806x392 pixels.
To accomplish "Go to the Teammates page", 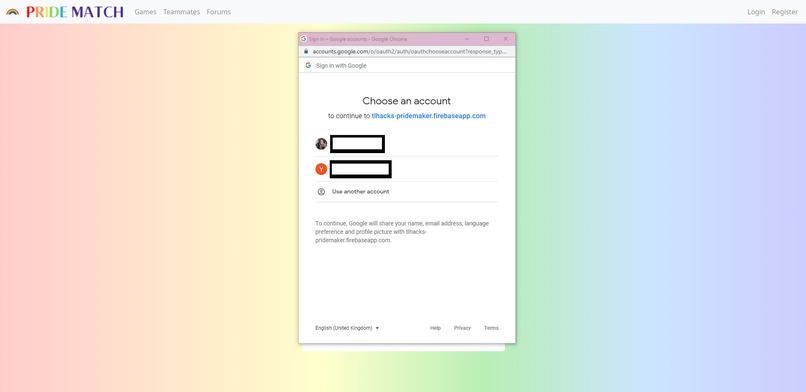I will (181, 12).
